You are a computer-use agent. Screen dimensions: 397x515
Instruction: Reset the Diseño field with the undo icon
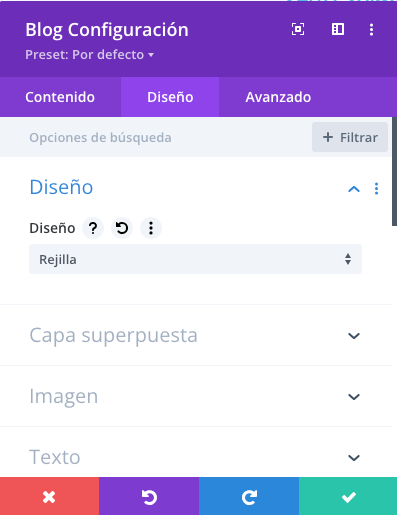click(122, 228)
